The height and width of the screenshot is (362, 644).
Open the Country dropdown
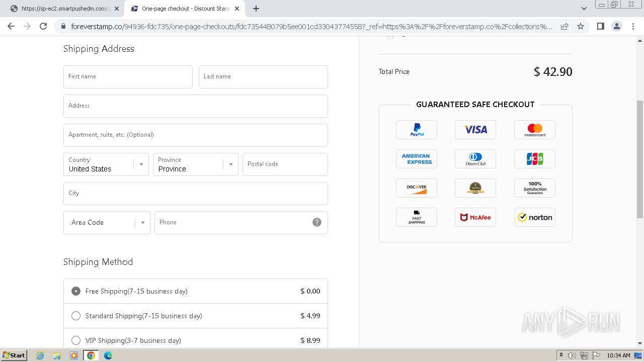point(106,164)
